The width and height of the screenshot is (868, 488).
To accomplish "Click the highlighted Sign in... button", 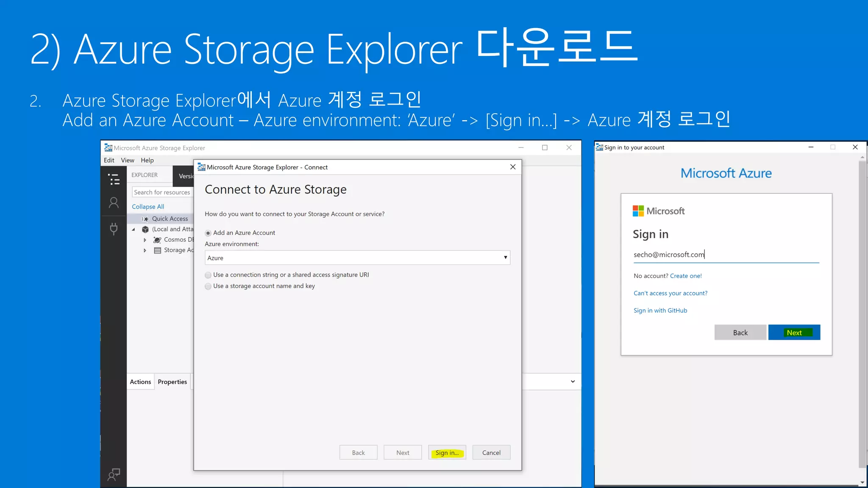I will coord(447,452).
